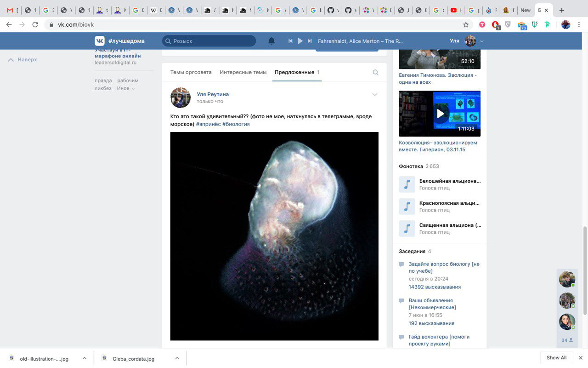Screen dimensions: 588x368
Task: Bookmark this page star icon
Action: [466, 24]
